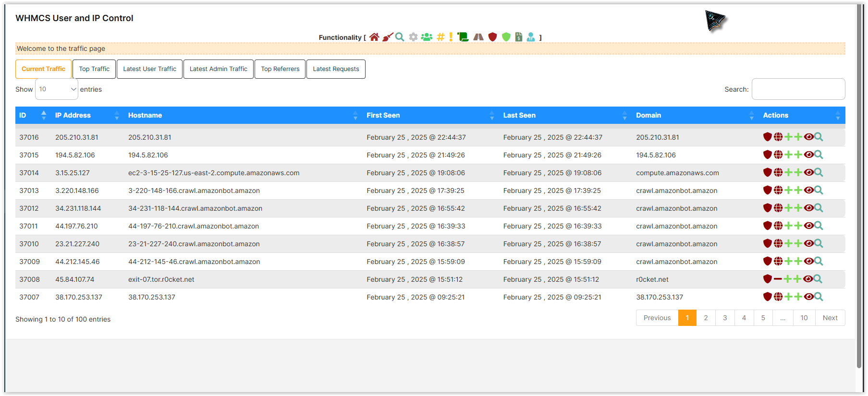This screenshot has height=396, width=868.
Task: Jump to page 3 of results
Action: click(725, 318)
